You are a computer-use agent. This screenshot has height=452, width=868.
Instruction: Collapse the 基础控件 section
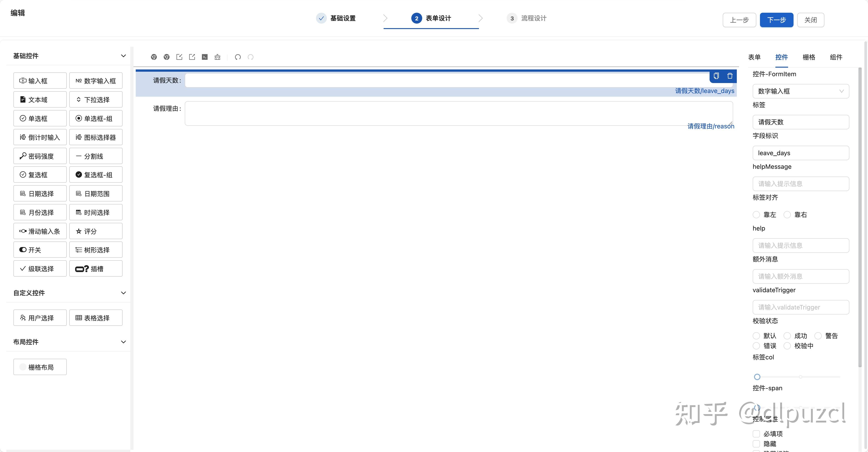pyautogui.click(x=123, y=56)
